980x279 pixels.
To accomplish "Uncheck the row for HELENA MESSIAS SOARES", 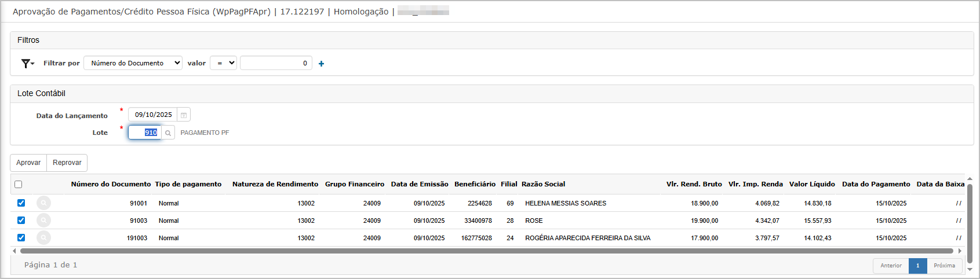I will pyautogui.click(x=21, y=203).
